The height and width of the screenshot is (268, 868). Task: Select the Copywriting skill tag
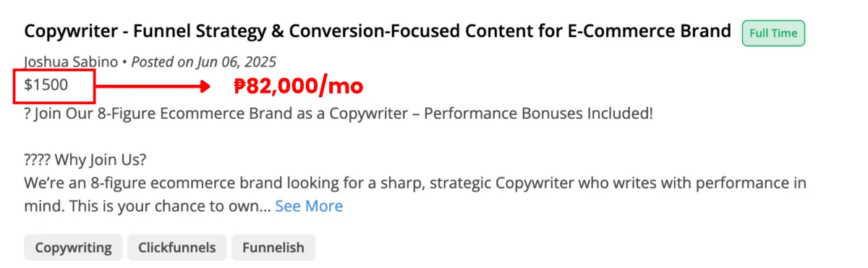click(x=74, y=247)
